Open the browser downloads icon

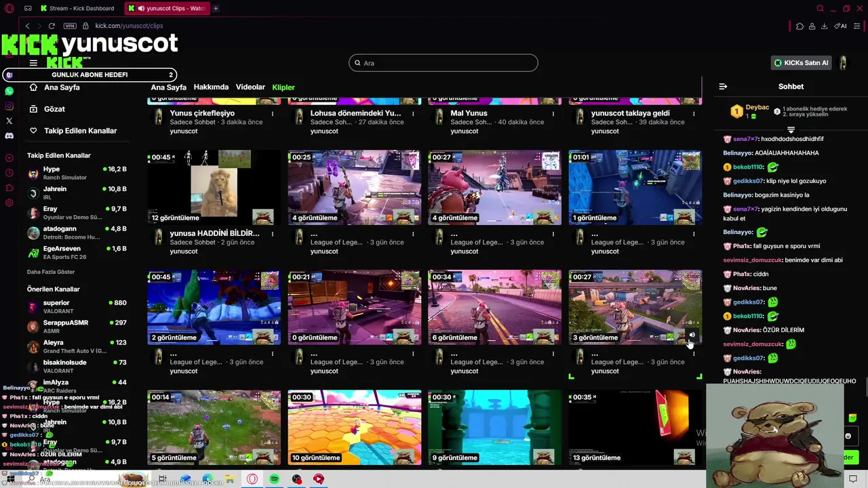(824, 26)
